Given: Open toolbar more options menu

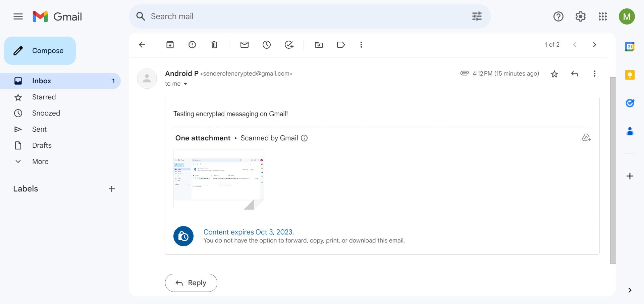Looking at the screenshot, I should point(361,45).
